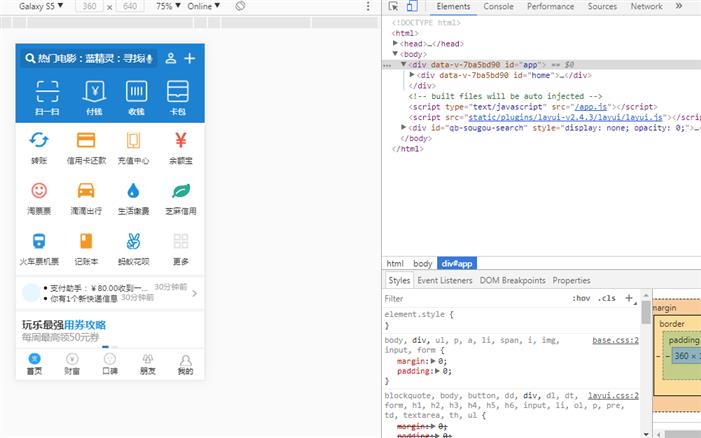Open the base.css:2 source link
This screenshot has height=438, width=701.
tap(615, 341)
